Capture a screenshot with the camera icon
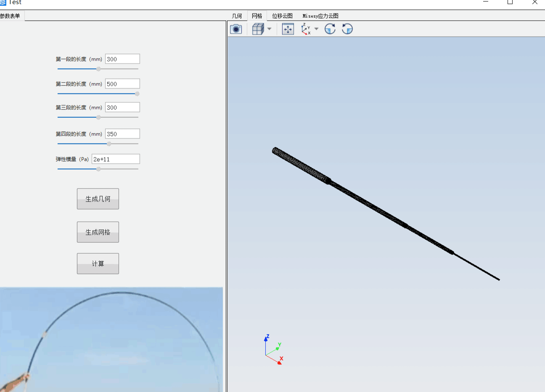Viewport: 545px width, 392px height. (x=236, y=29)
